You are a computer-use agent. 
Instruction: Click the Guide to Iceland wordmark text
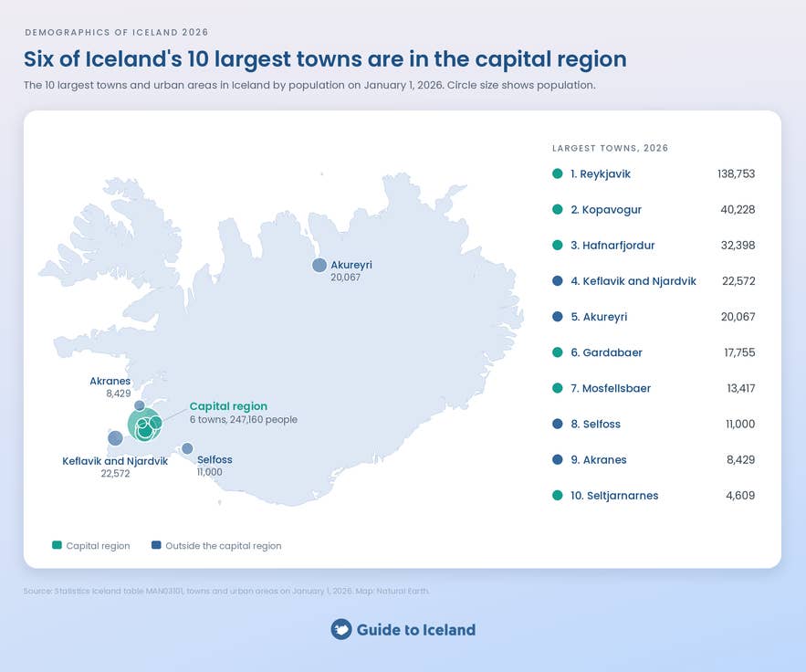(416, 630)
